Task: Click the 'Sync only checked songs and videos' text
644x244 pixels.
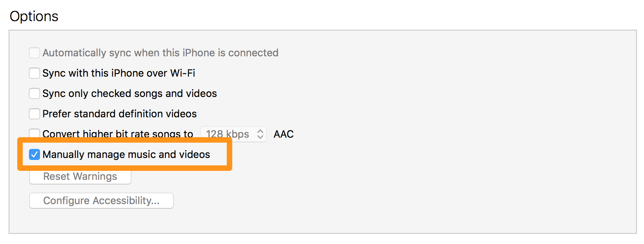Action: tap(130, 93)
